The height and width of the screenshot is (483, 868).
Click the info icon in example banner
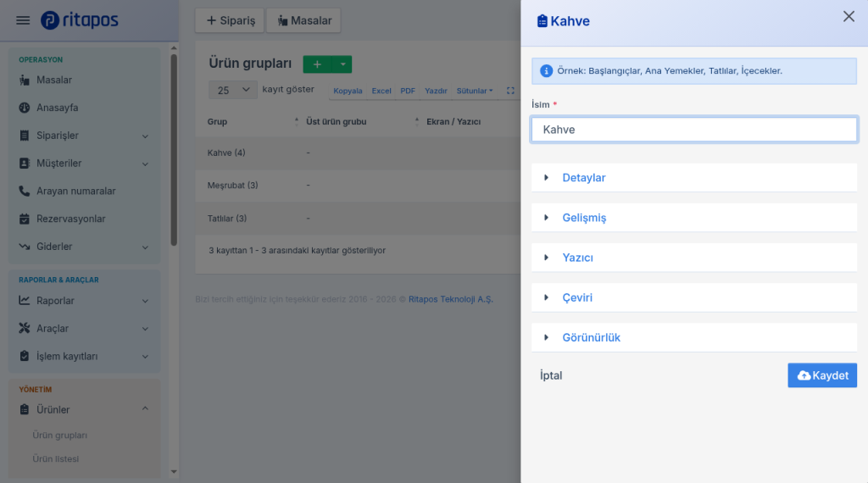[547, 71]
